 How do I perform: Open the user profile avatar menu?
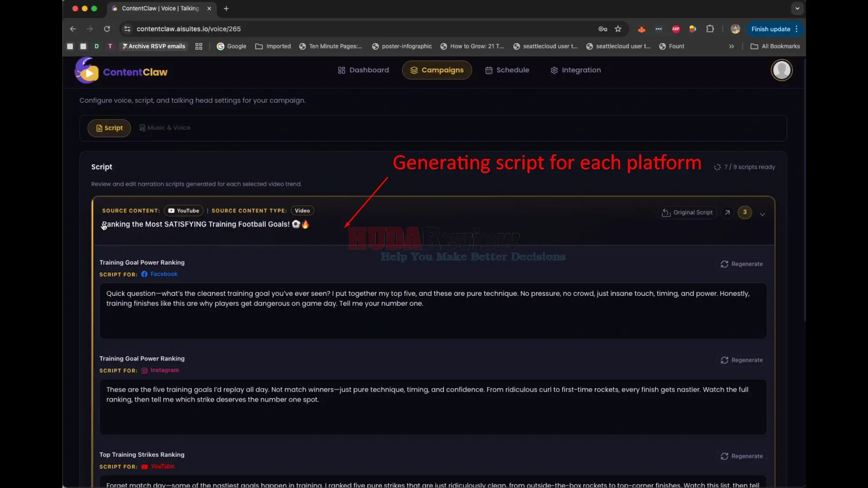(x=782, y=70)
